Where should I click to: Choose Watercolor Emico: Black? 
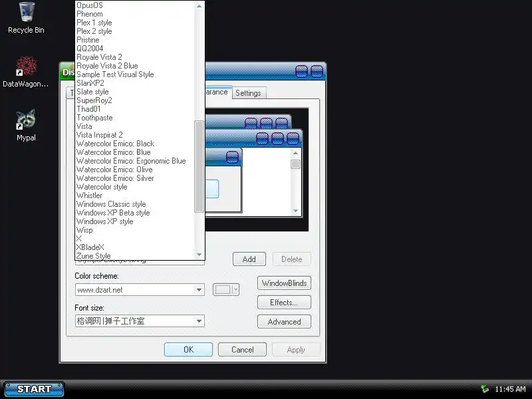(x=135, y=144)
